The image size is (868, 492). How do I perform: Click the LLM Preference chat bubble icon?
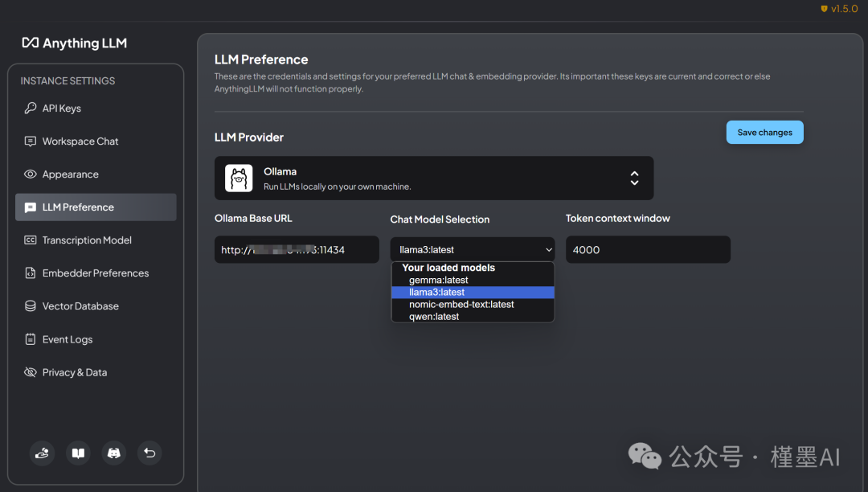coord(31,207)
